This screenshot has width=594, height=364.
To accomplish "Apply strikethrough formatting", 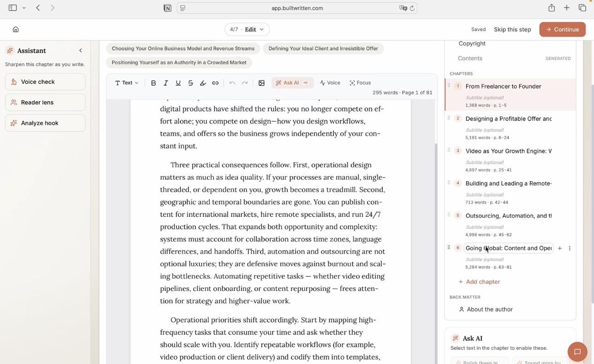I will pos(191,83).
